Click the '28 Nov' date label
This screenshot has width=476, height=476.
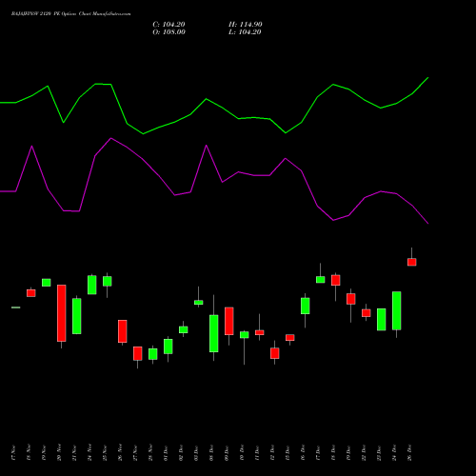(x=150, y=453)
